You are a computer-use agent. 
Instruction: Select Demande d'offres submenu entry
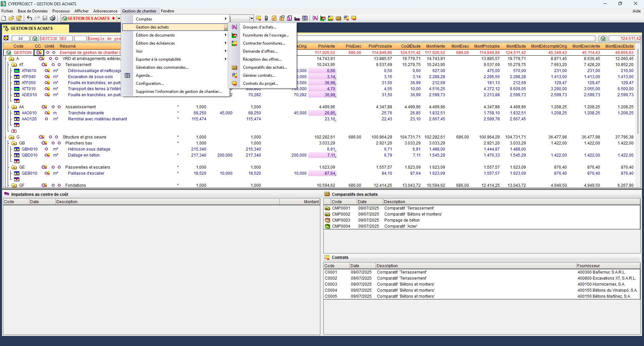coord(260,51)
